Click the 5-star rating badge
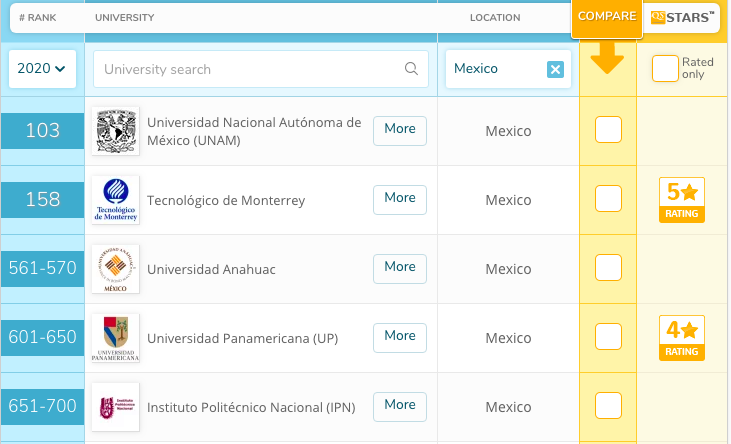The height and width of the screenshot is (444, 731). 682,200
